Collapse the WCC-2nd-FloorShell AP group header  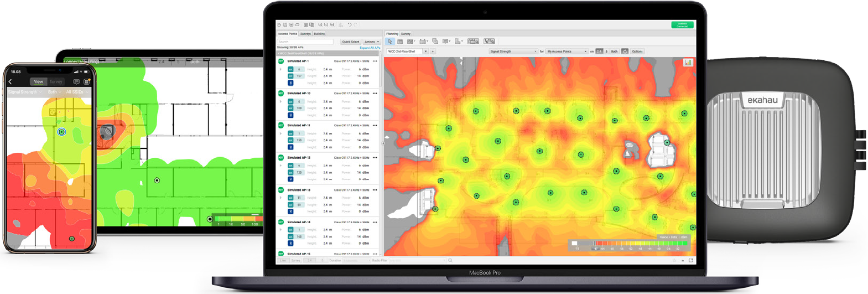(329, 53)
